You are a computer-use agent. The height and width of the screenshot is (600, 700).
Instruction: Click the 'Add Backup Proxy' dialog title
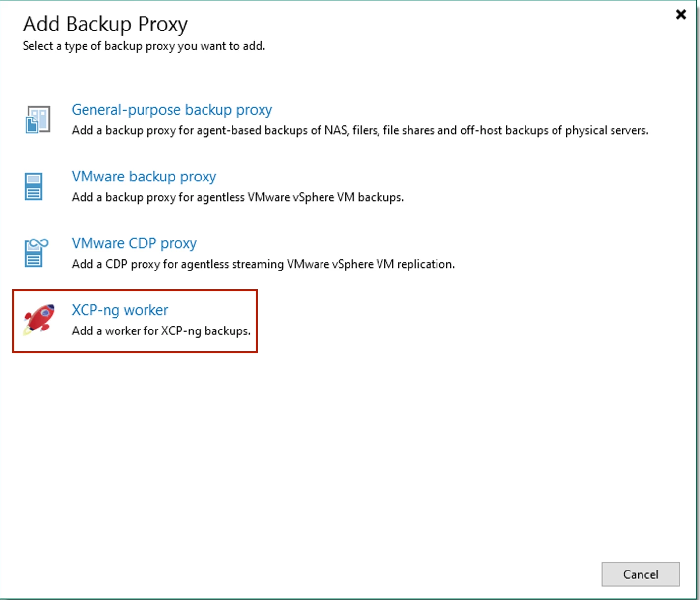(105, 24)
